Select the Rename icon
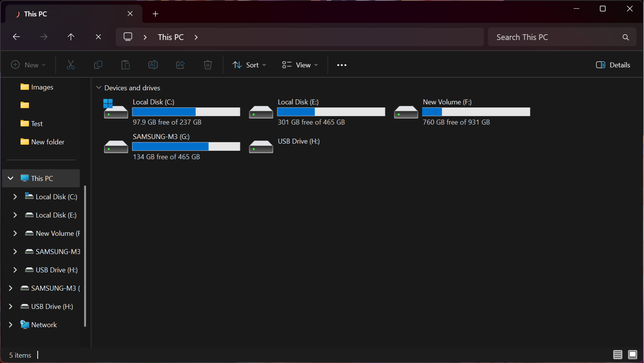 [153, 65]
